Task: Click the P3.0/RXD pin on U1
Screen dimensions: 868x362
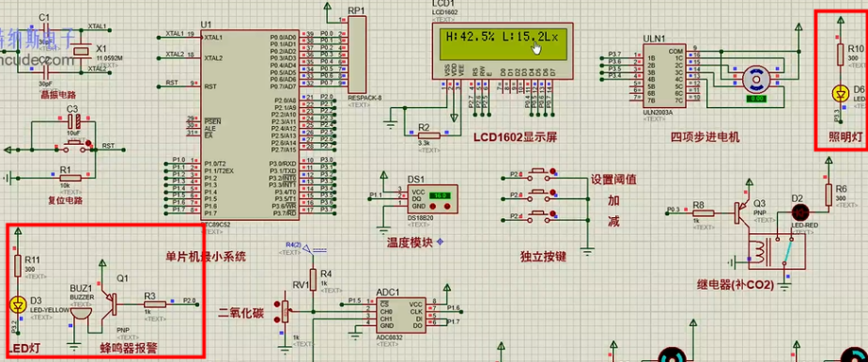Action: [284, 164]
